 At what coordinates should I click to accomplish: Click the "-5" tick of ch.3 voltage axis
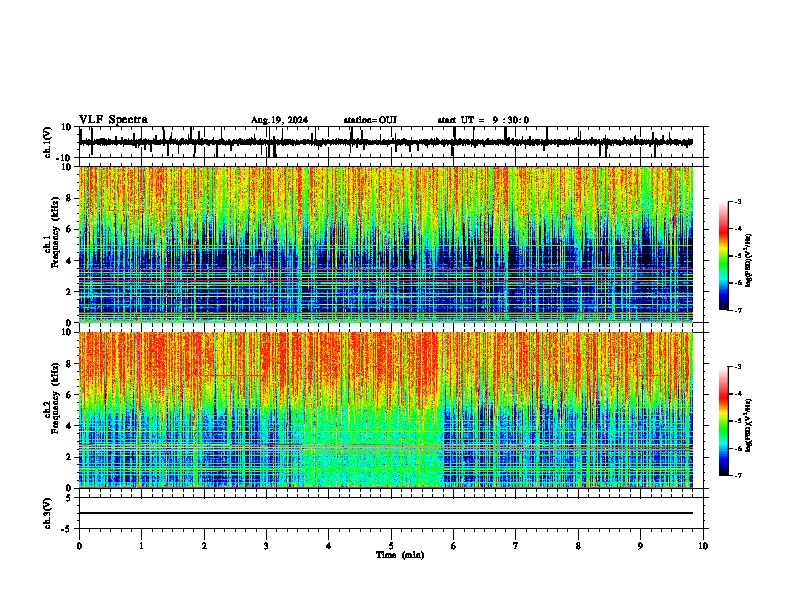(68, 529)
